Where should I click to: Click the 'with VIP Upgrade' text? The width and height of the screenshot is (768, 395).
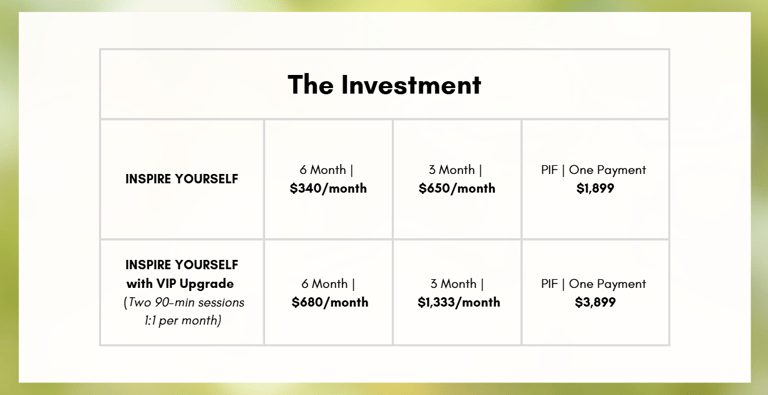pyautogui.click(x=180, y=284)
